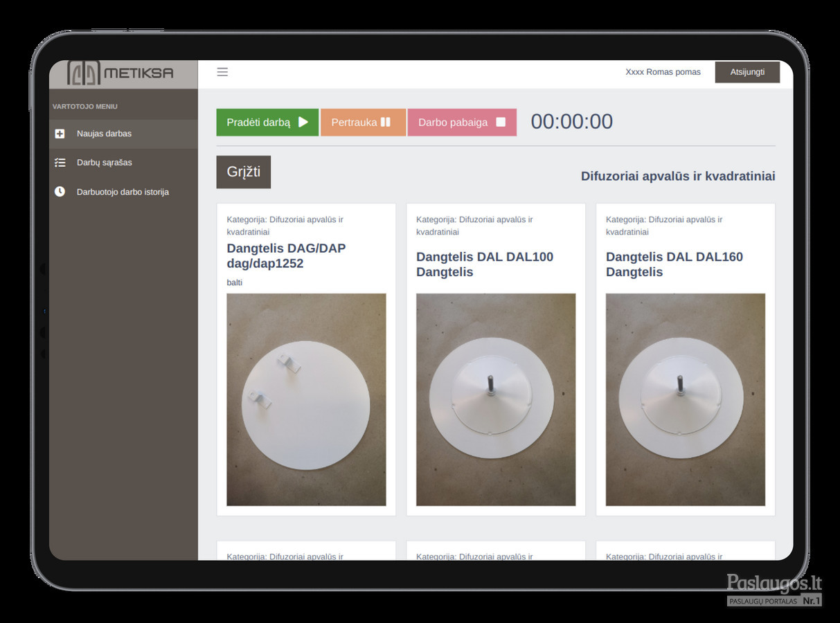
Task: Open Dangtelis DAL DAL160 Dangtelis title
Action: pyautogui.click(x=674, y=264)
